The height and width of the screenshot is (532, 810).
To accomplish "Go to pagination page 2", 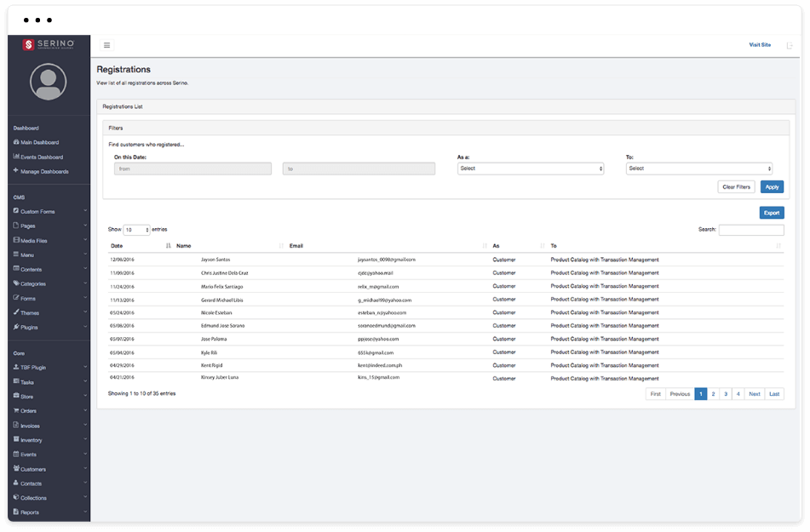I will 713,394.
